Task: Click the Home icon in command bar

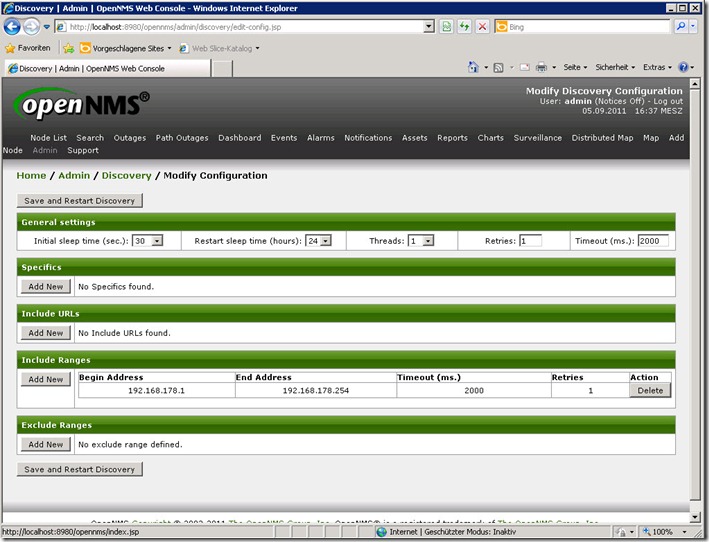Action: [475, 67]
